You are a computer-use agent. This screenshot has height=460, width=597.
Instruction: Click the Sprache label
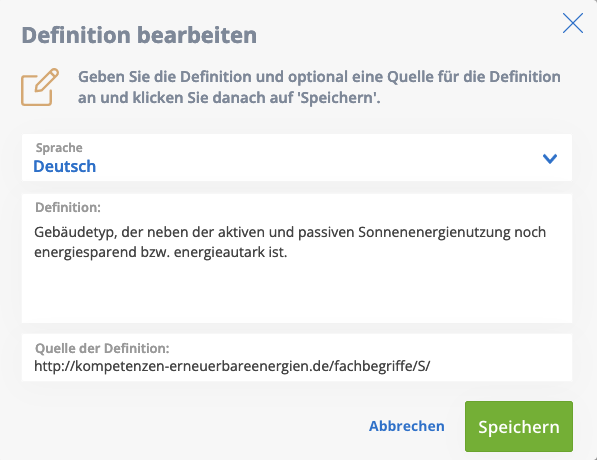pos(59,147)
